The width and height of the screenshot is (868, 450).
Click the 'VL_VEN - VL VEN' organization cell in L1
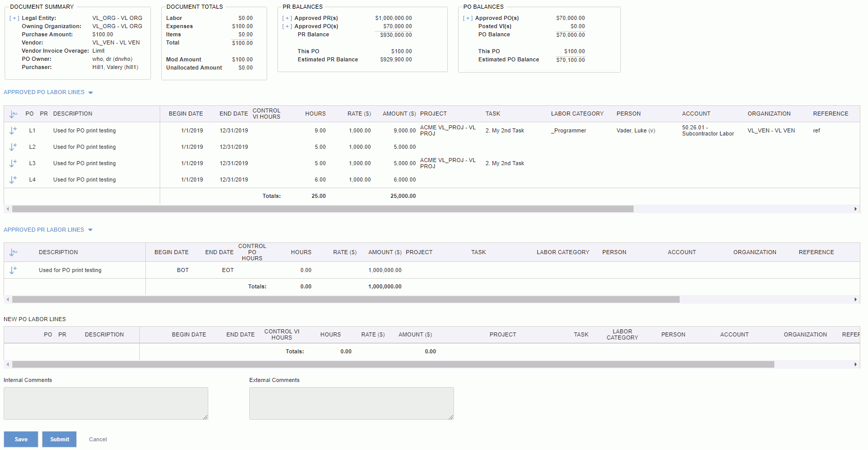[x=771, y=131]
